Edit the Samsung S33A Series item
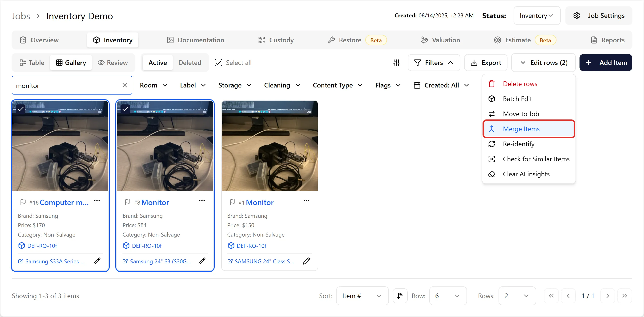 pos(97,261)
